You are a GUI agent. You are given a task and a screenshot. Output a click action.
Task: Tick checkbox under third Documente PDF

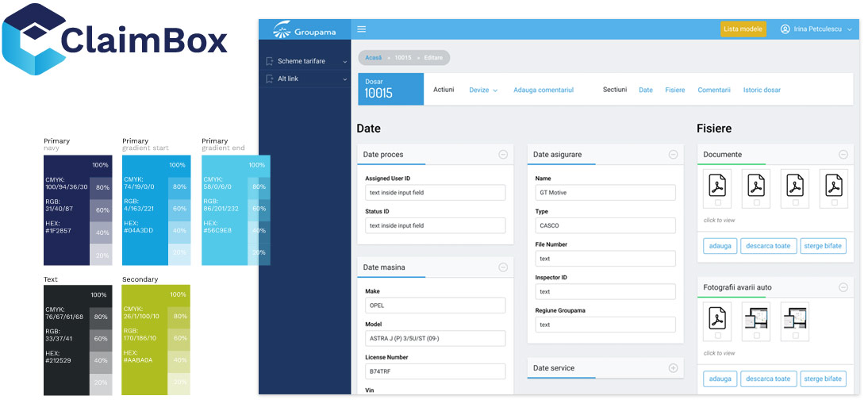796,202
